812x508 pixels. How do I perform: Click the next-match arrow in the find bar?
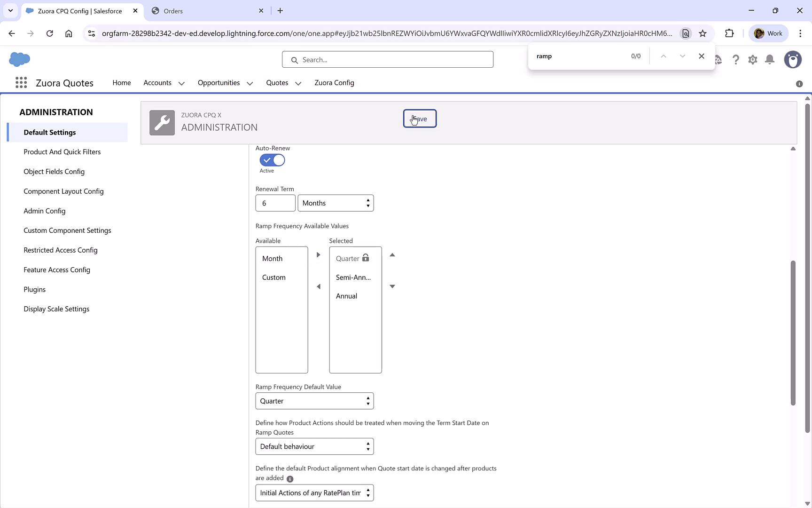point(682,56)
